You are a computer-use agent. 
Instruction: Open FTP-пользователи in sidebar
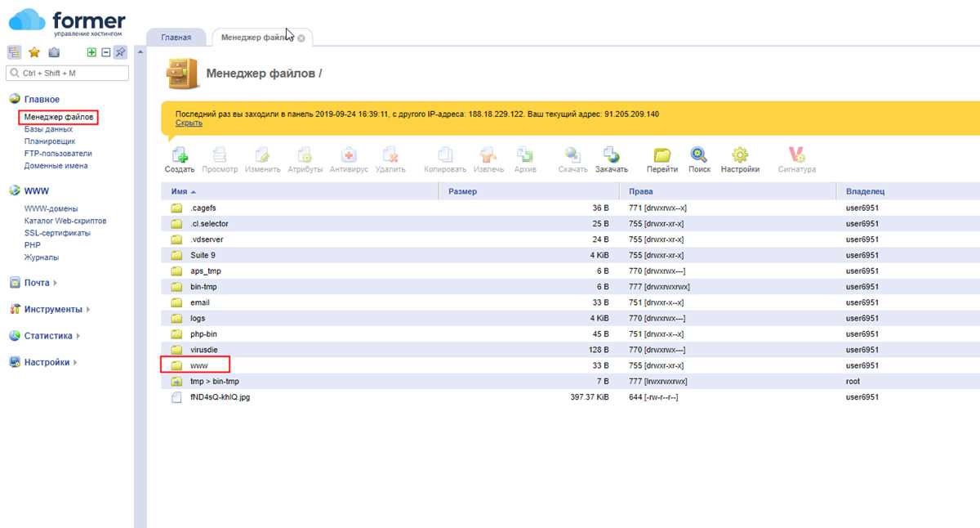point(58,154)
